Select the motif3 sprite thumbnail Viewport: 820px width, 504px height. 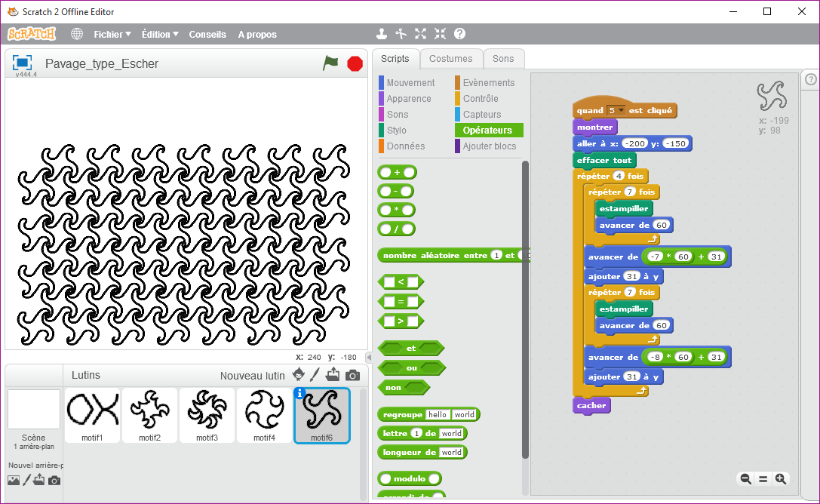[x=207, y=415]
